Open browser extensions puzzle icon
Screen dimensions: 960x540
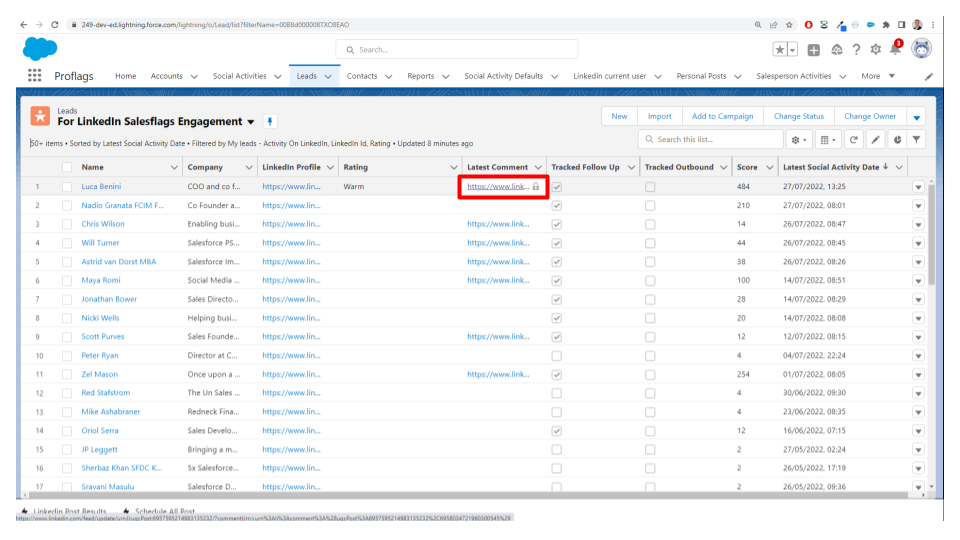click(x=886, y=25)
